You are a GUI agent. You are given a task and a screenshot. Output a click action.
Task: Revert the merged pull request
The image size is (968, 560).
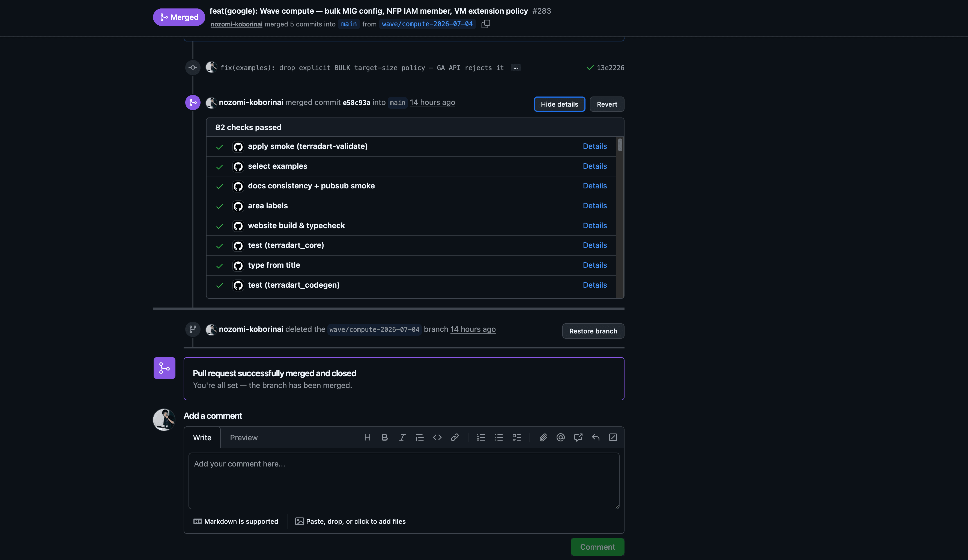pyautogui.click(x=607, y=104)
